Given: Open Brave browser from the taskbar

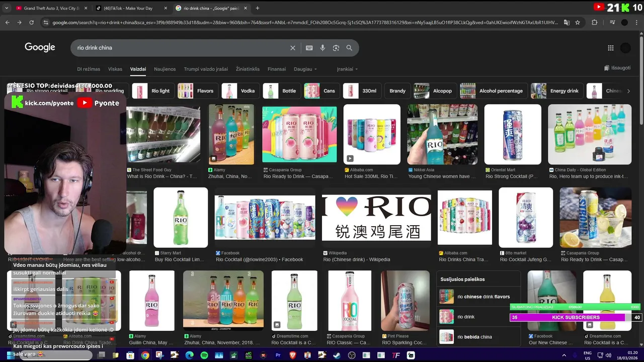Looking at the screenshot, I should (x=293, y=355).
